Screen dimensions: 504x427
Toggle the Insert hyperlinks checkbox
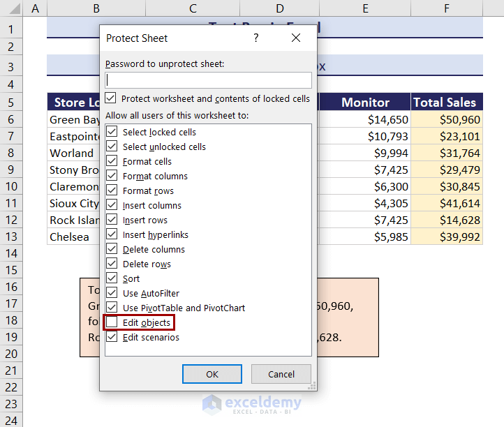click(x=112, y=234)
